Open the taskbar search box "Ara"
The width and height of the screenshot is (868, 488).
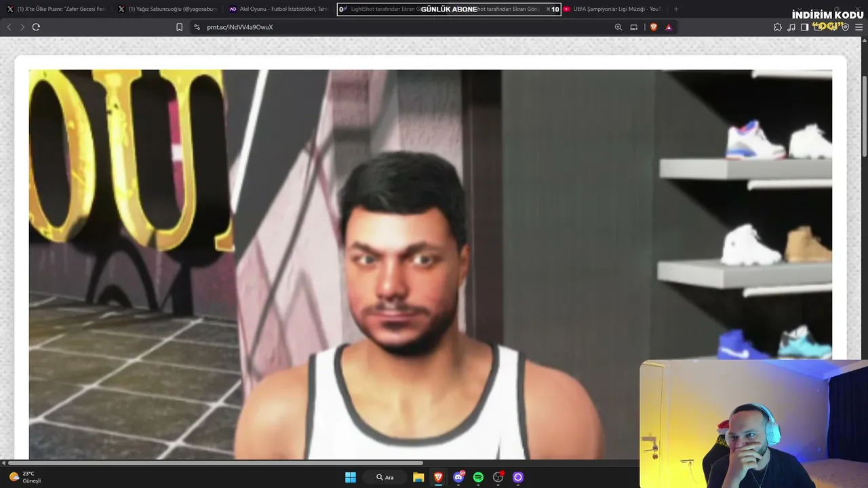(385, 477)
